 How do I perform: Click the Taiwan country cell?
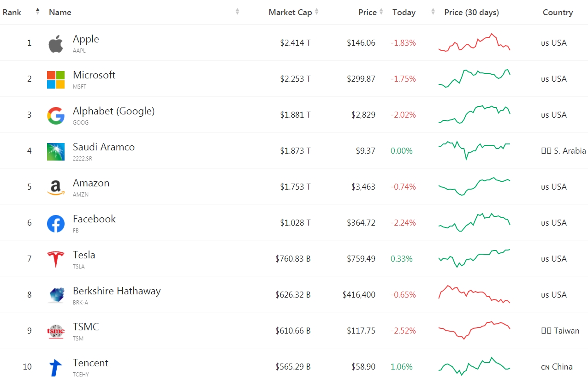point(560,331)
